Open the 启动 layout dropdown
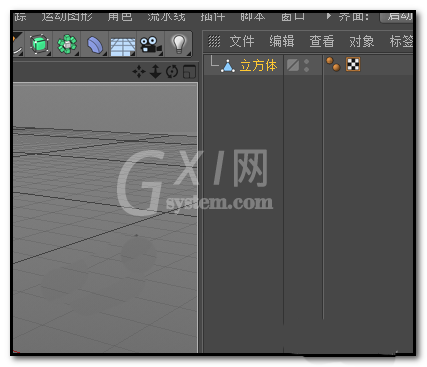 pos(397,16)
